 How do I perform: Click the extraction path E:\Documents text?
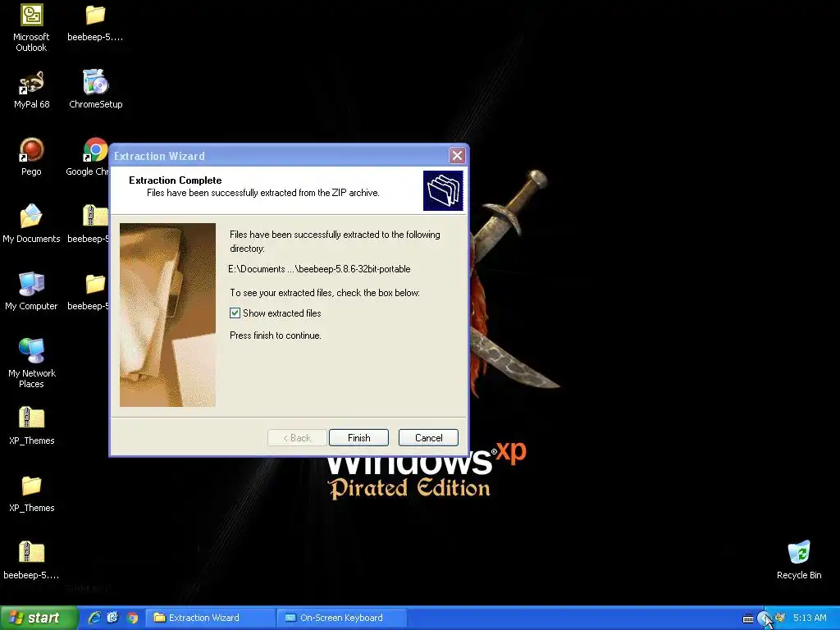(x=319, y=269)
